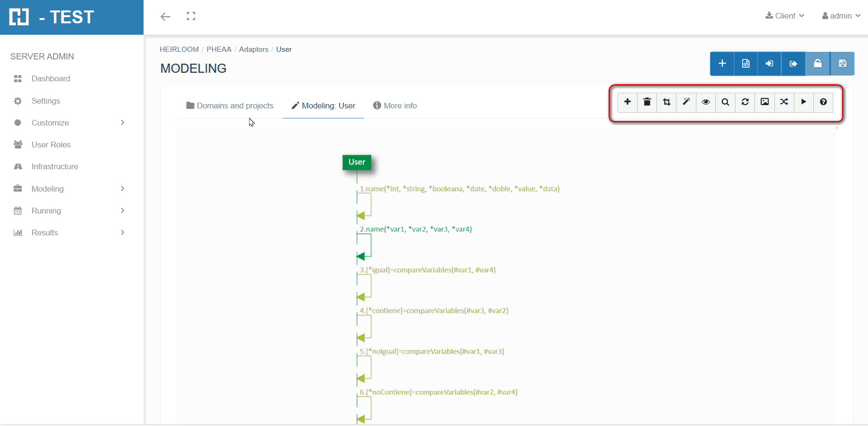This screenshot has width=868, height=426.
Task: Open the magnifier search tool
Action: [725, 102]
